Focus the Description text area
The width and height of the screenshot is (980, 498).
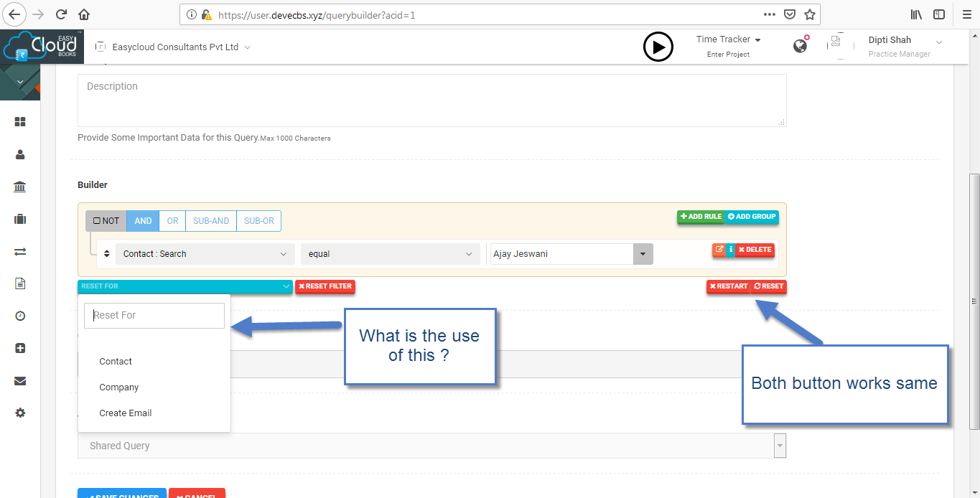(431, 100)
